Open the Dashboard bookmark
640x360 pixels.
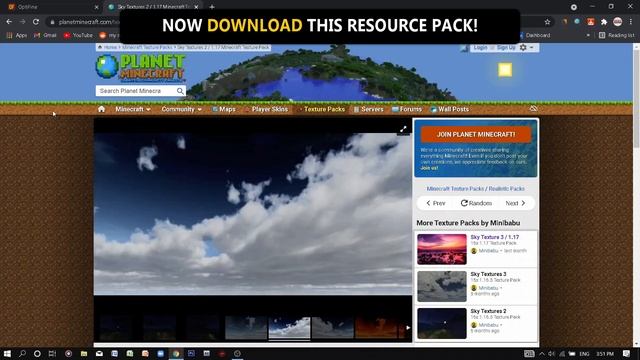tap(535, 36)
